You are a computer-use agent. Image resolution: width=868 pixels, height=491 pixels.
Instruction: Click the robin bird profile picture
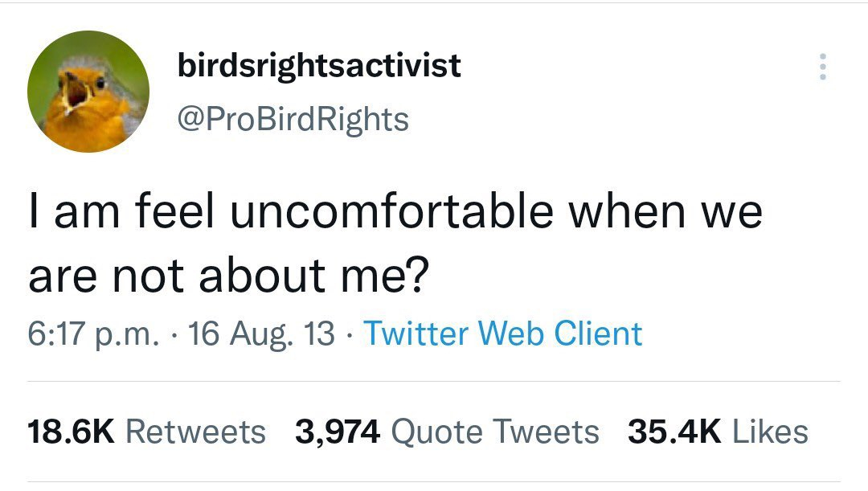pyautogui.click(x=88, y=92)
